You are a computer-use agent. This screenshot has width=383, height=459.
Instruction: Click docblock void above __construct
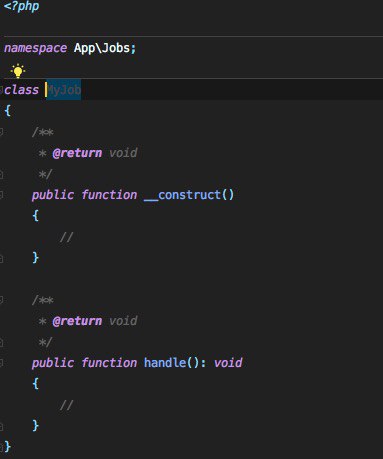pos(123,153)
